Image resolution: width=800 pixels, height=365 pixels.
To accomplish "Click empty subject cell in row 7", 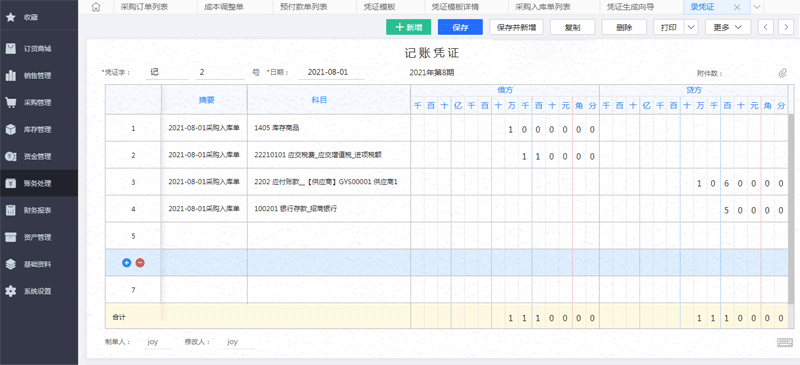I will tap(329, 290).
